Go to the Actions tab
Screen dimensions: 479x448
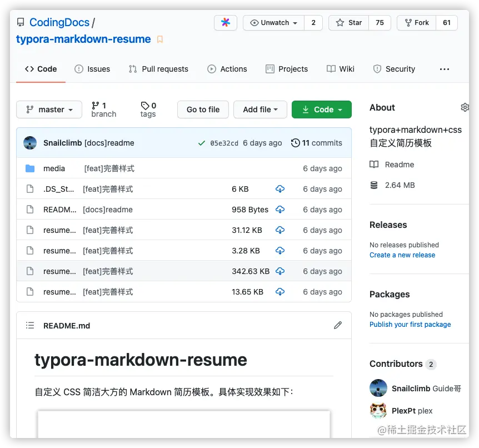pos(227,69)
